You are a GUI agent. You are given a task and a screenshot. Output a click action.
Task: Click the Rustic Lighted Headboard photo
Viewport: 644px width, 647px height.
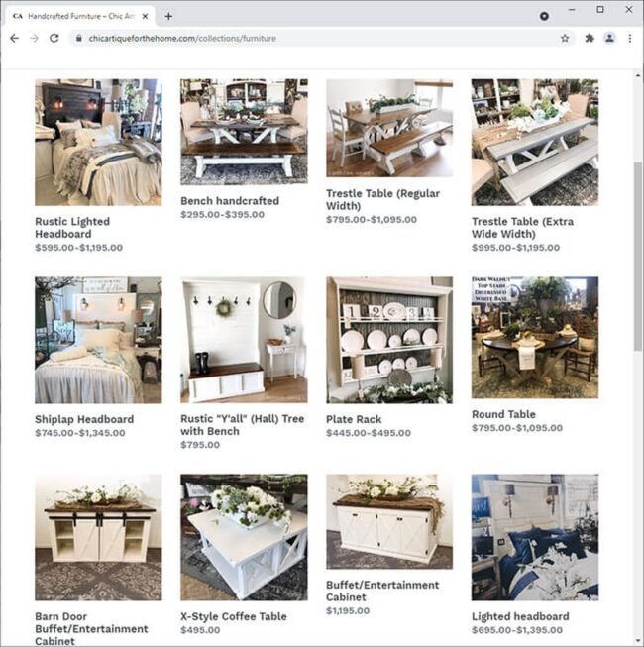(x=98, y=143)
